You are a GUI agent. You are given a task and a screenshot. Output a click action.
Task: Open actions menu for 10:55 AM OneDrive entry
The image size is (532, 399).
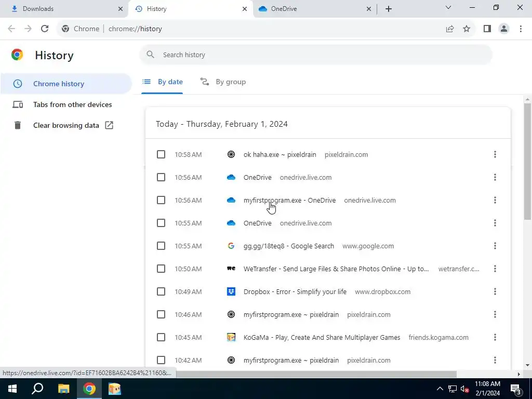coord(495,223)
